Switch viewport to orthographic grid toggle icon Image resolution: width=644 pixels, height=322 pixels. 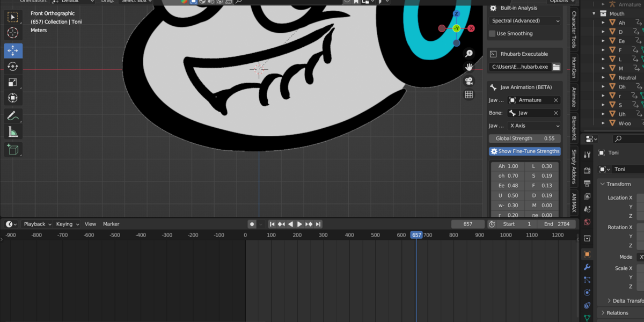click(469, 94)
